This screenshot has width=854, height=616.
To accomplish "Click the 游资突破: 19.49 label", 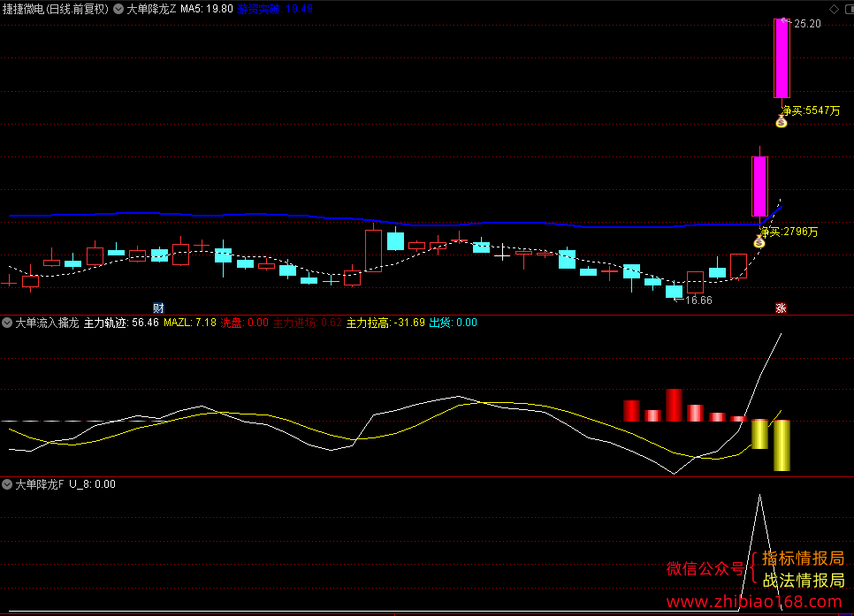I will tap(275, 9).
